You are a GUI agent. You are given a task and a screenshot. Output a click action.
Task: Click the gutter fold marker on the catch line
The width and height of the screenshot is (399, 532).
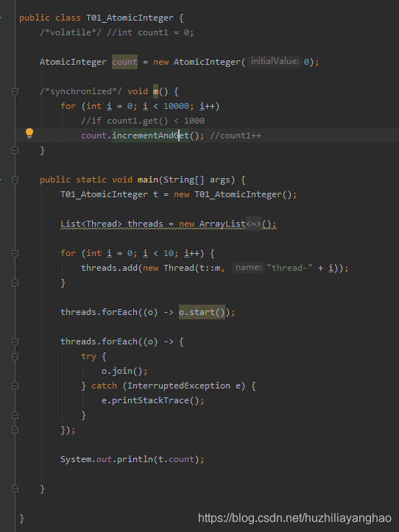click(x=15, y=386)
